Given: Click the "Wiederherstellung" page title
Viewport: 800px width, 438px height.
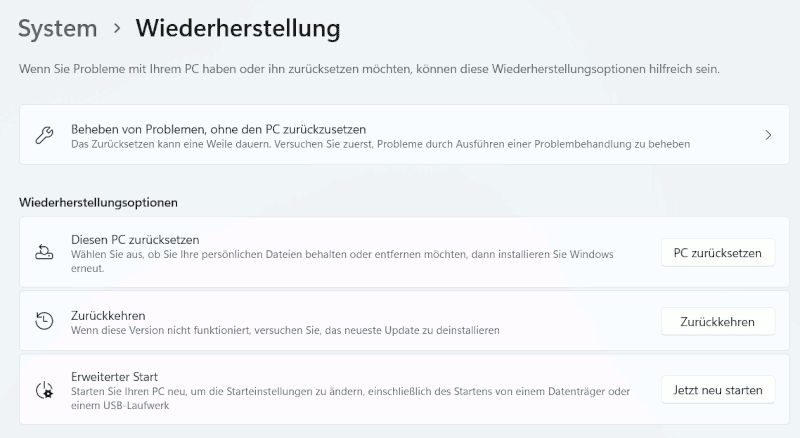Looking at the screenshot, I should 238,28.
